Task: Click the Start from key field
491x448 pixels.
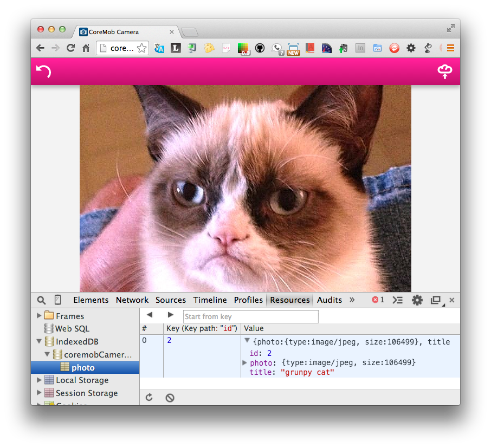Action: click(250, 316)
